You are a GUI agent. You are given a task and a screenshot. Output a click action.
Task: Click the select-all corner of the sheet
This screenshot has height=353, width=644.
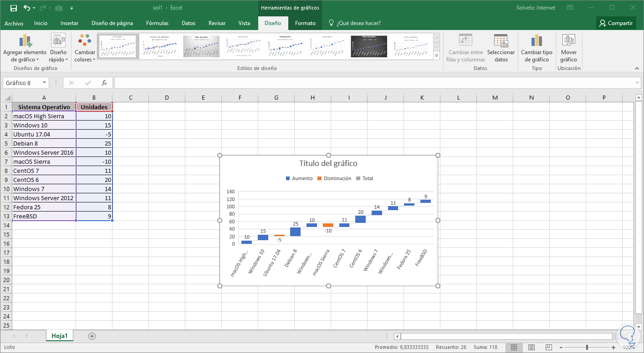6,98
